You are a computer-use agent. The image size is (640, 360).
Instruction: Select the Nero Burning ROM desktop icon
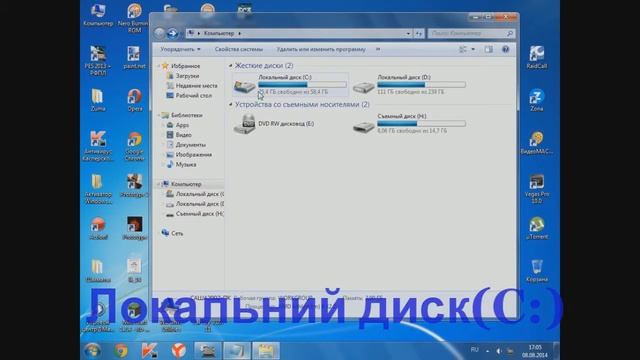(134, 17)
